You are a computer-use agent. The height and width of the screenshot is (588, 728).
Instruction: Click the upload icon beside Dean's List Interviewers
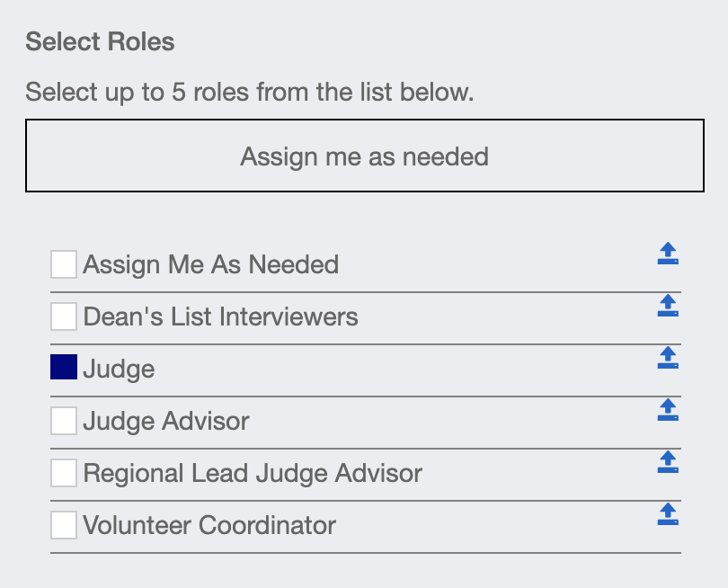668,306
